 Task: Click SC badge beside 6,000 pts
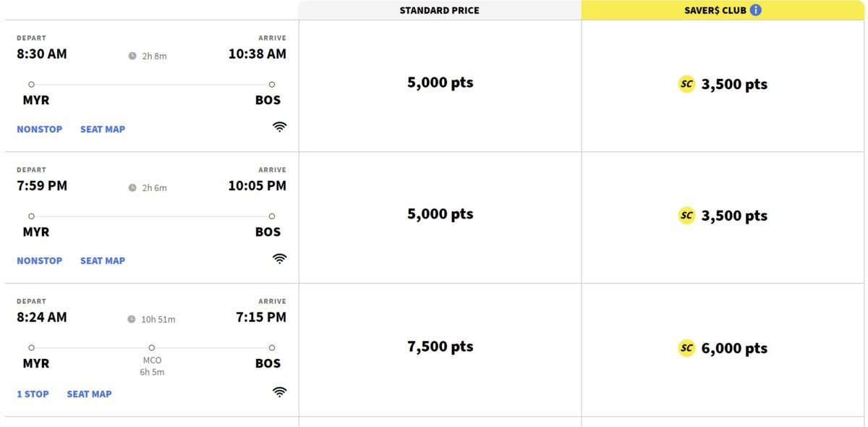click(686, 348)
